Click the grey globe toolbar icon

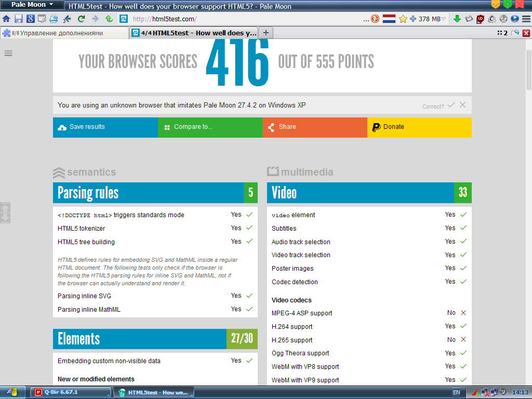(503, 19)
